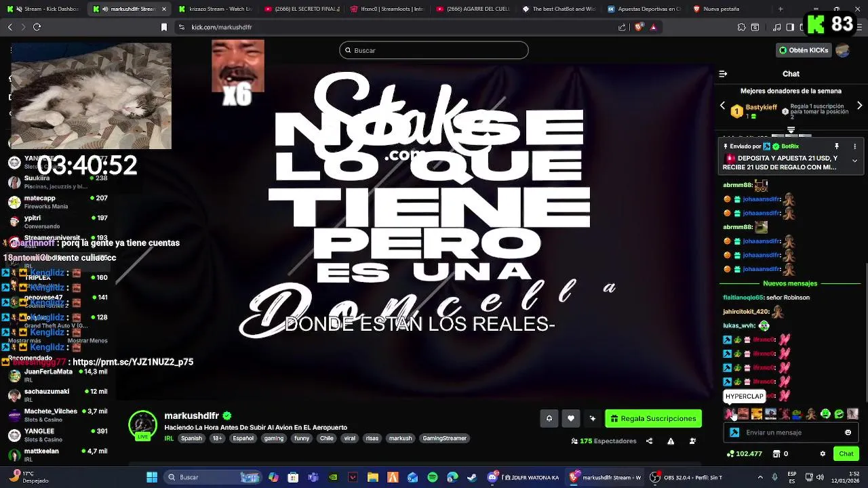Click the Buscar search field on Kick
Image resolution: width=868 pixels, height=488 pixels.
coord(434,50)
